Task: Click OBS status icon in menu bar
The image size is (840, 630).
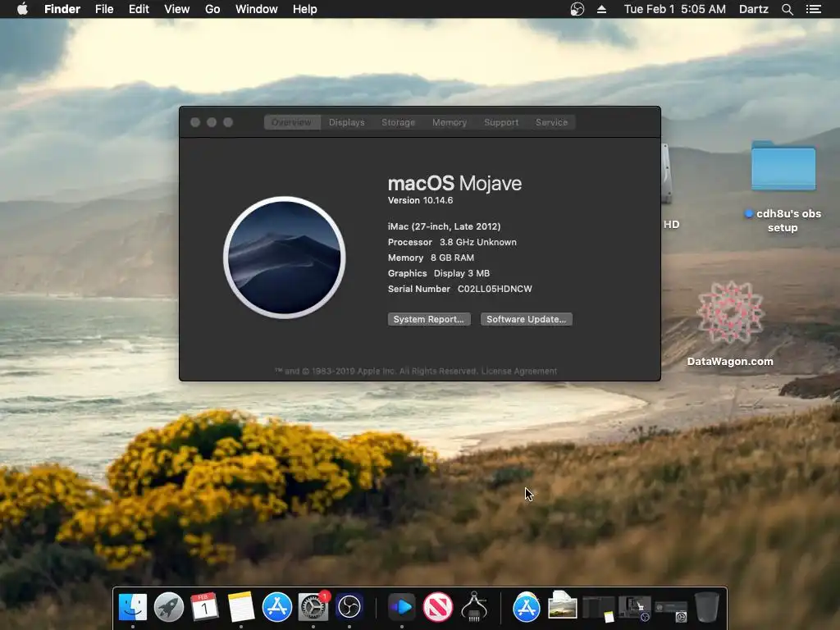Action: click(x=577, y=9)
